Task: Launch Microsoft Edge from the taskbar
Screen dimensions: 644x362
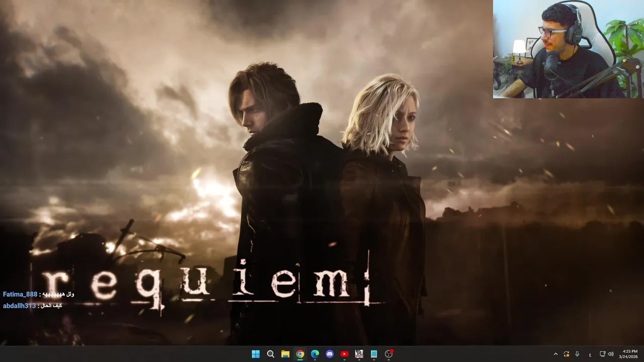Action: pyautogui.click(x=315, y=354)
